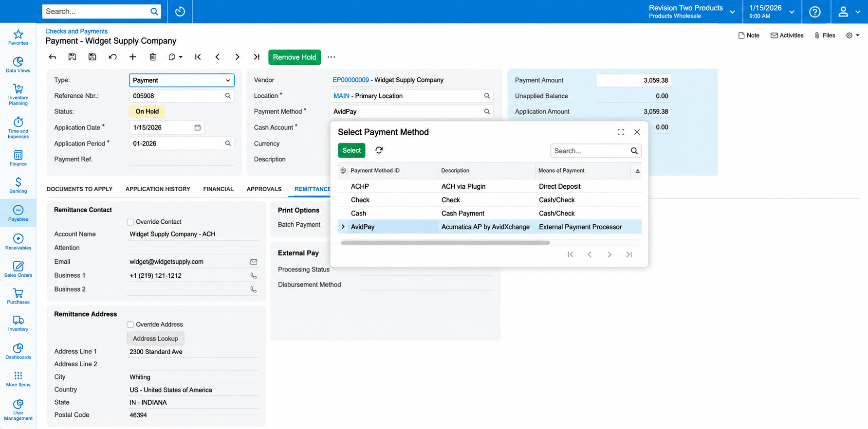Go to first record
Screen dimensions: 868x429
pos(198,57)
